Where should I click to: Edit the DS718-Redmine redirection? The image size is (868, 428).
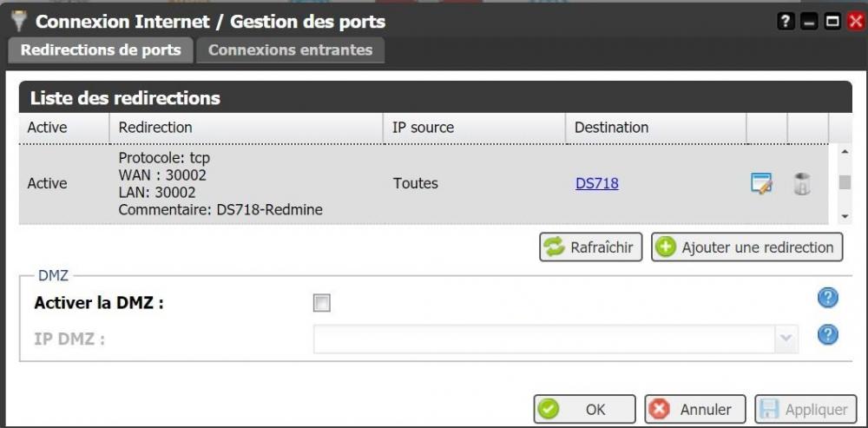coord(761,183)
